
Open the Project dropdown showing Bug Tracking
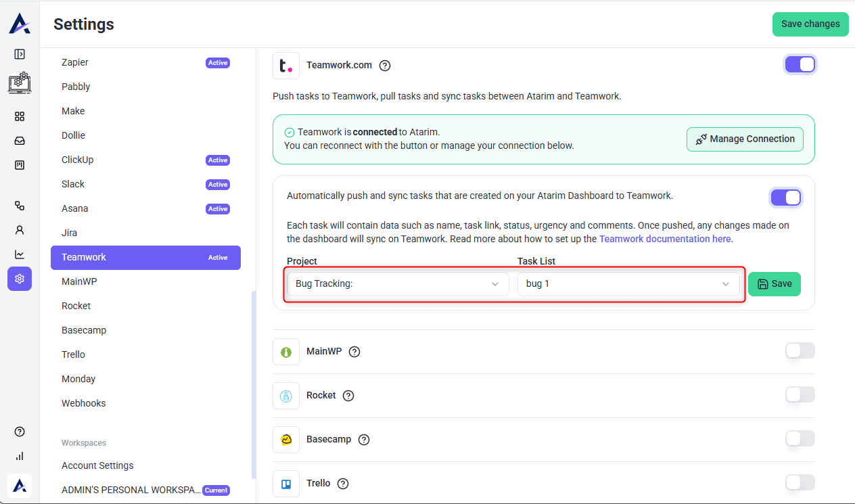pyautogui.click(x=398, y=284)
